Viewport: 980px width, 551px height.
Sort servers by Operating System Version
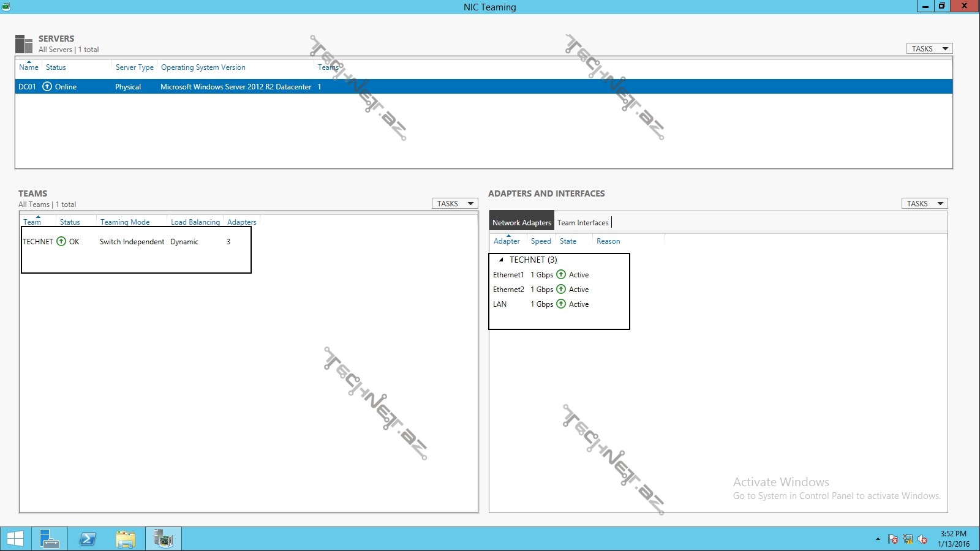click(203, 67)
